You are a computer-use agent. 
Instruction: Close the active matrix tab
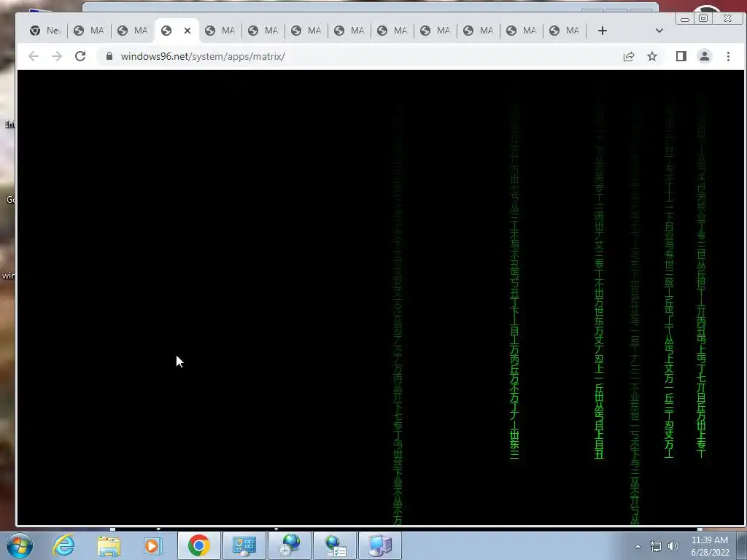point(187,31)
